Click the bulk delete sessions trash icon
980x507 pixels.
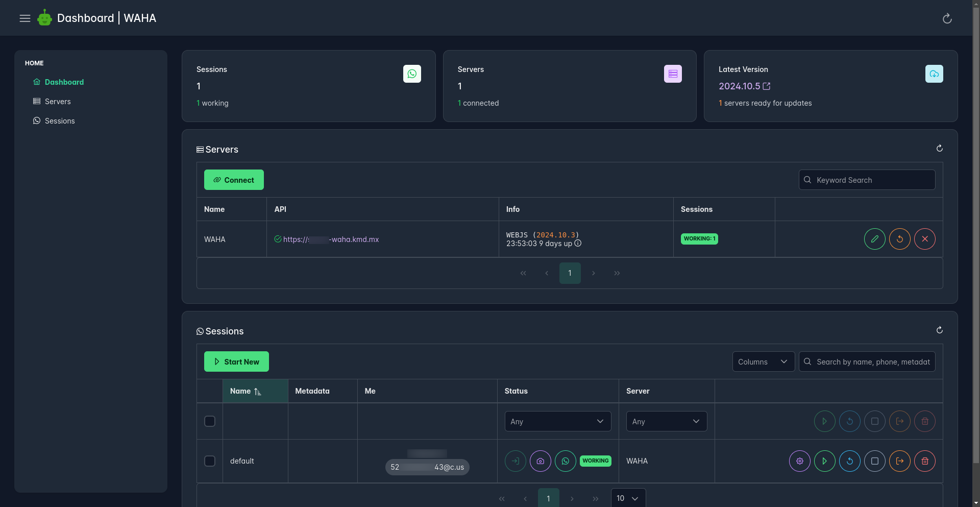pyautogui.click(x=924, y=421)
